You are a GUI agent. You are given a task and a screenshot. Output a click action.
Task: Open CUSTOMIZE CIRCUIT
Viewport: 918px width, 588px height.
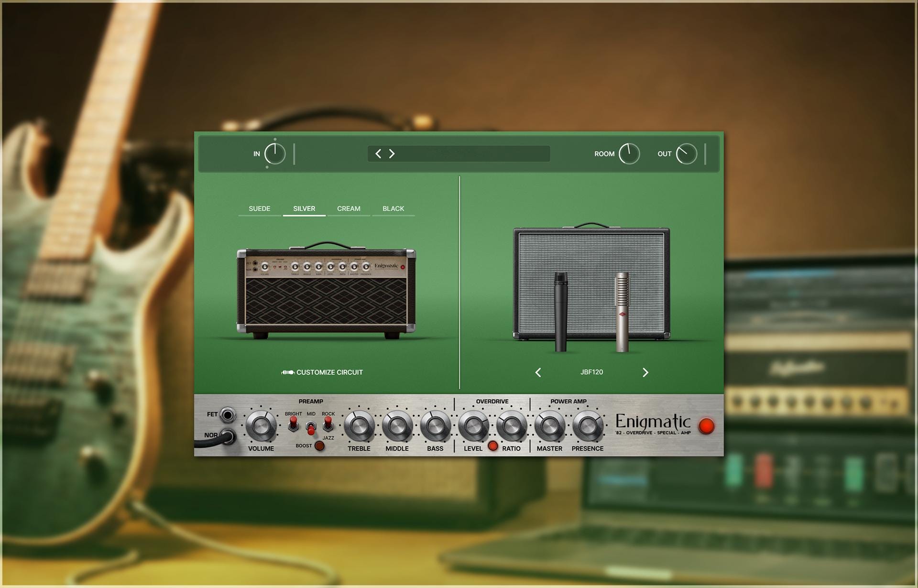(322, 372)
